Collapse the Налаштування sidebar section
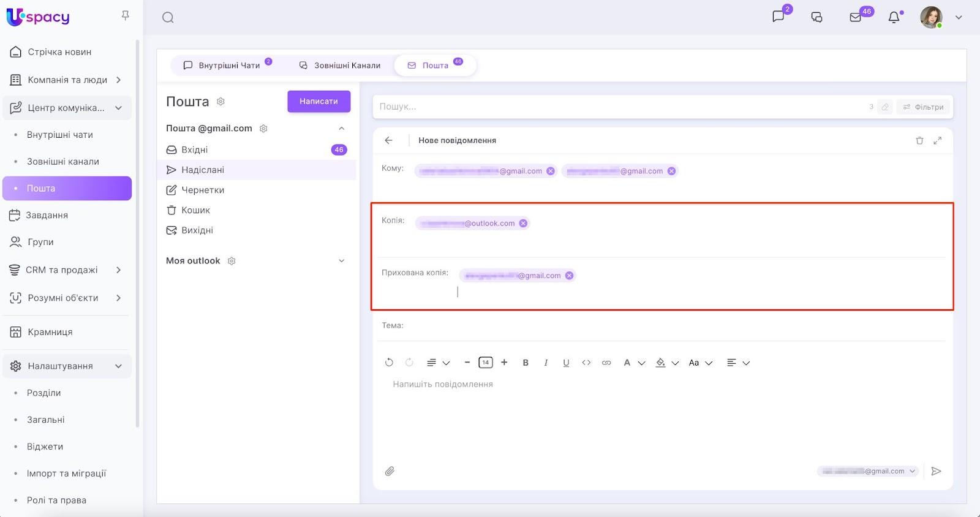 [x=118, y=366]
